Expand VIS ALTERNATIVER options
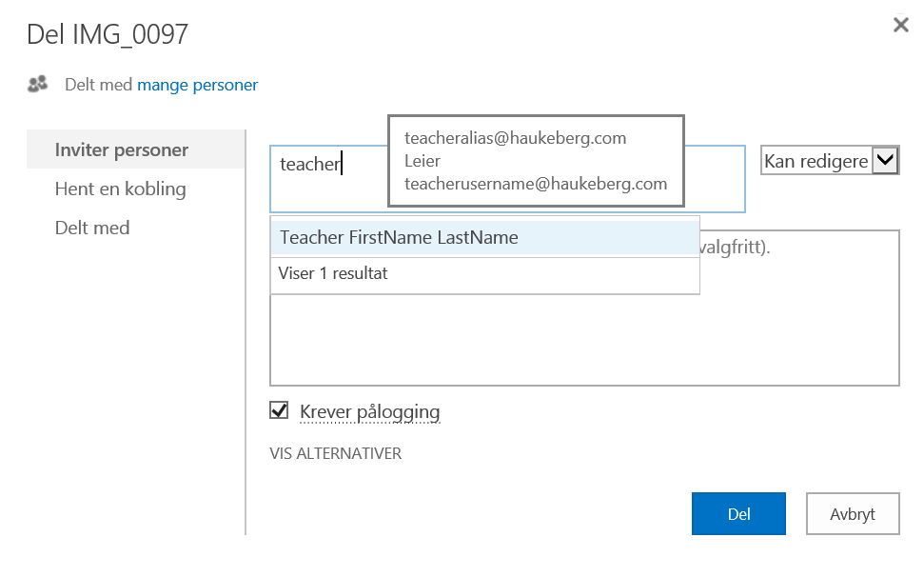This screenshot has width=924, height=577. click(336, 453)
